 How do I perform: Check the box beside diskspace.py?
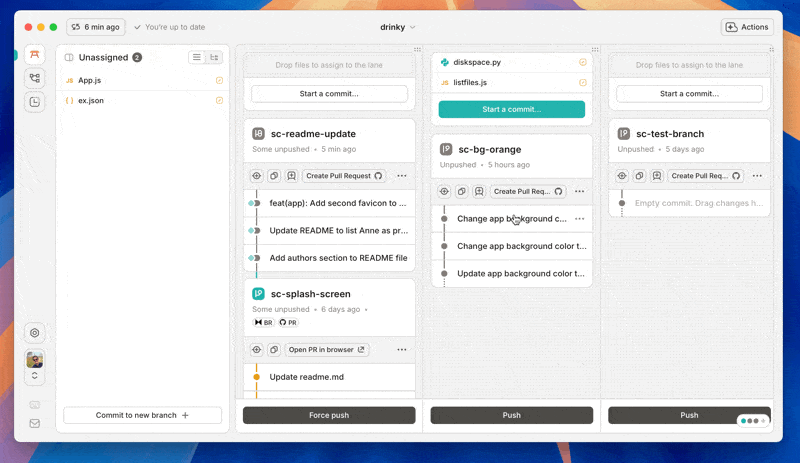[583, 62]
